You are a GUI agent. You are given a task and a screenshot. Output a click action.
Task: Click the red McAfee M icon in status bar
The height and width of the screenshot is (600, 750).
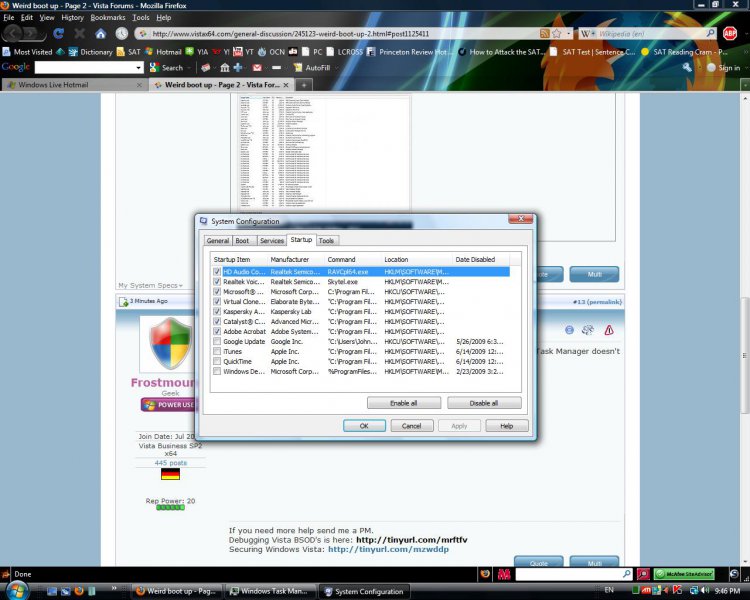[x=504, y=574]
